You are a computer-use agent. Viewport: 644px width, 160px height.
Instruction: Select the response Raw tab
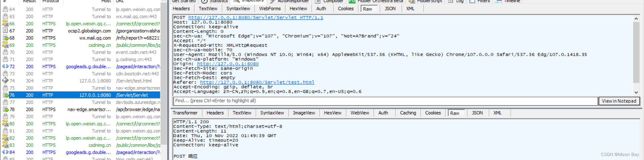coord(456,113)
